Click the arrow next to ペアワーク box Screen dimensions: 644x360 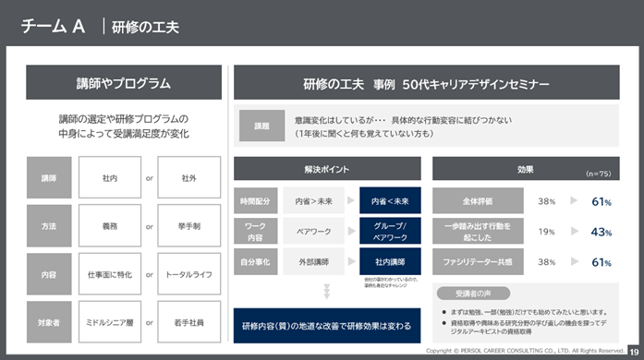click(351, 231)
